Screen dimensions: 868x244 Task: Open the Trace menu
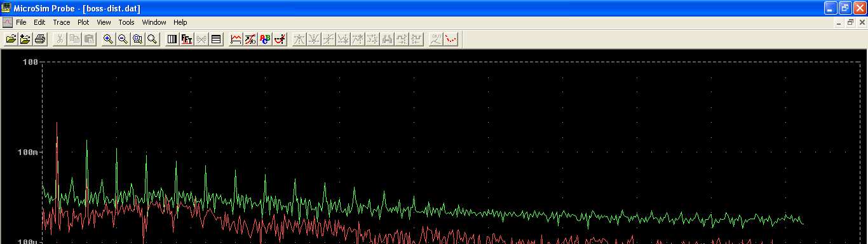coord(62,22)
